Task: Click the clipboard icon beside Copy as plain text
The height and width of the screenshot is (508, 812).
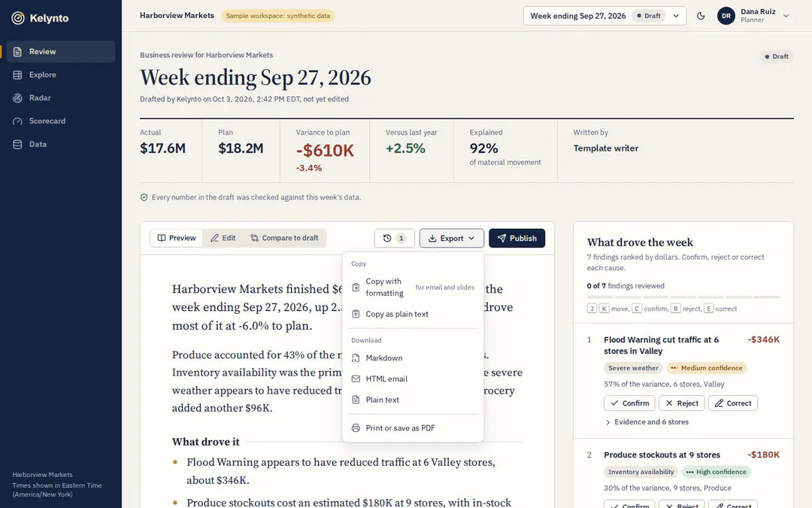Action: [x=356, y=314]
